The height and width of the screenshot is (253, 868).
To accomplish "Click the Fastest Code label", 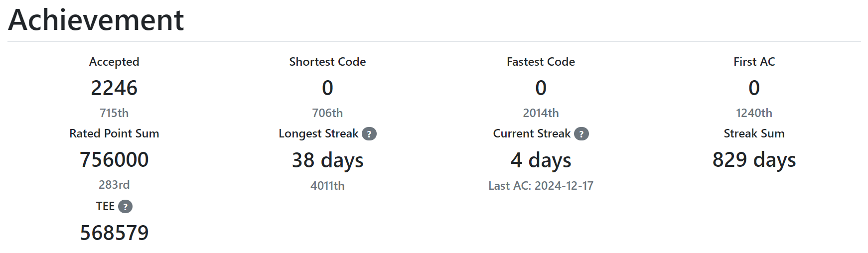I will tap(541, 62).
